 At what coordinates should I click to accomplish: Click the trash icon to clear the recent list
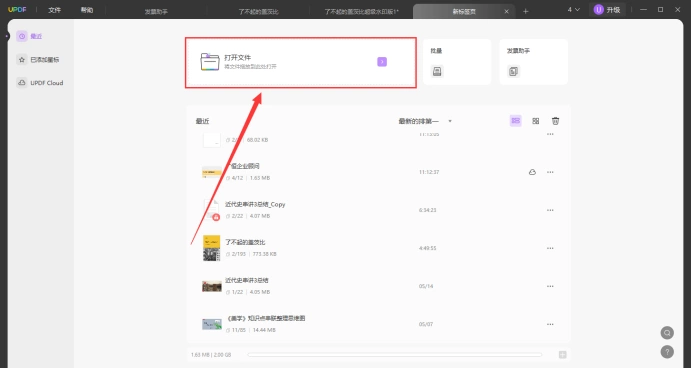(555, 121)
